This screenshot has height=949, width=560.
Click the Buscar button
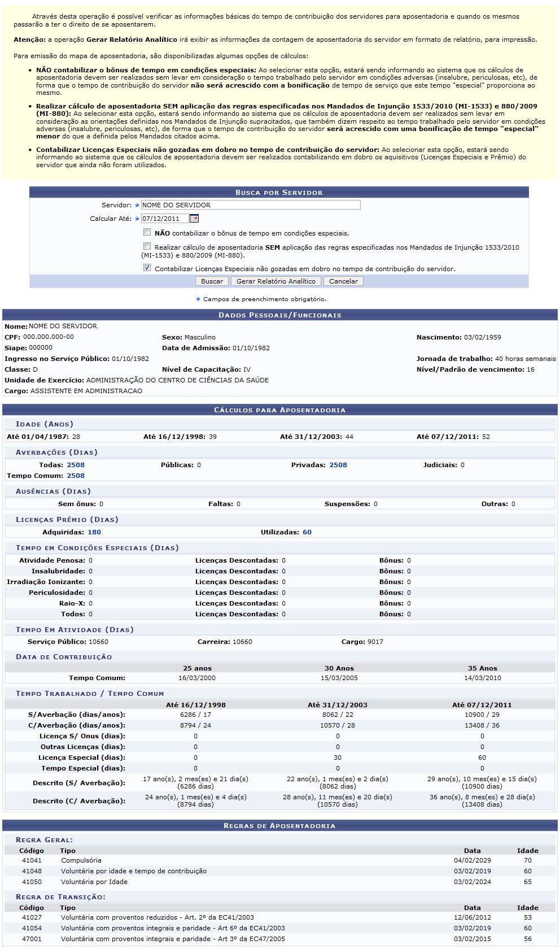(212, 281)
